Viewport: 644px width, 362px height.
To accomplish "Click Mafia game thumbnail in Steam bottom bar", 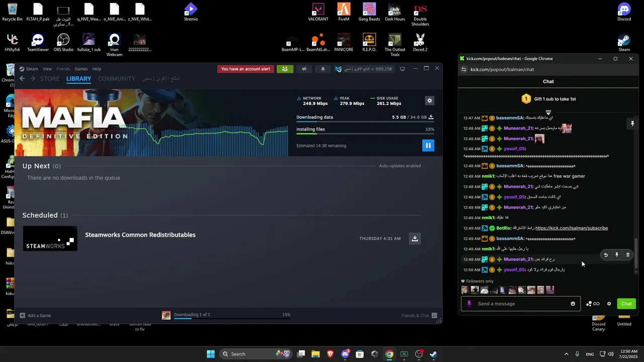I will [166, 315].
